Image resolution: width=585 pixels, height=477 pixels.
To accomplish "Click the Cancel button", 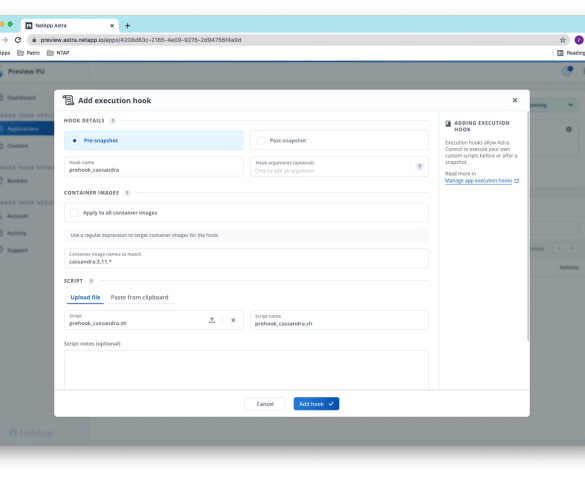I will point(265,404).
